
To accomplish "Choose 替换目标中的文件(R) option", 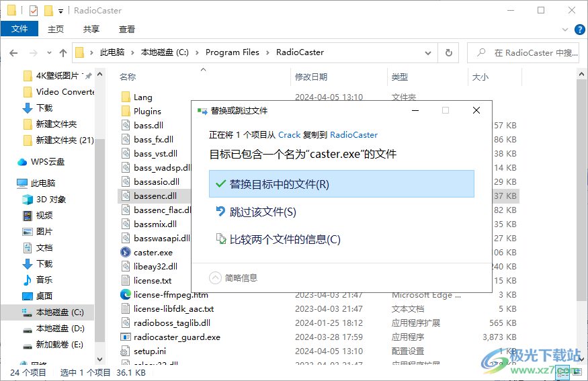I will pyautogui.click(x=341, y=184).
